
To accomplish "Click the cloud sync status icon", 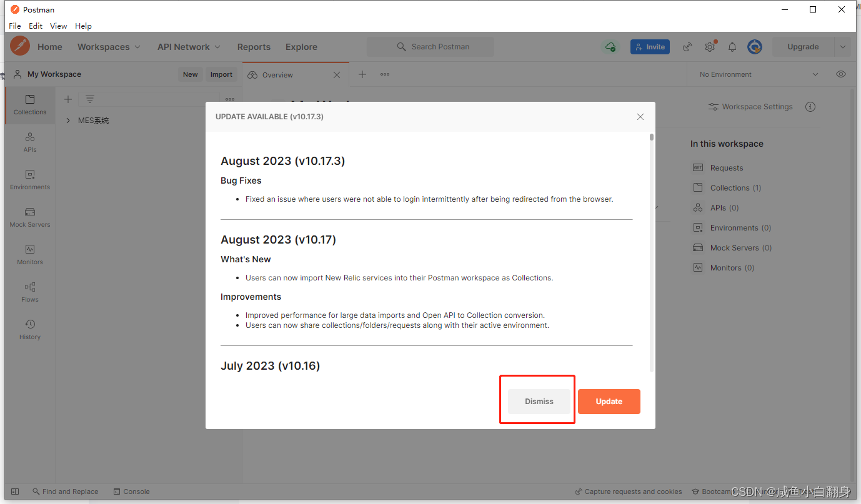I will pyautogui.click(x=610, y=47).
